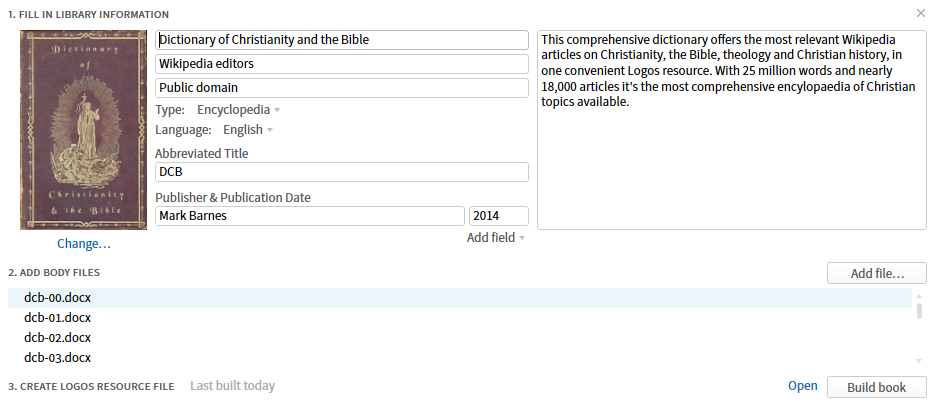Click the 2014 publication date field

(499, 216)
